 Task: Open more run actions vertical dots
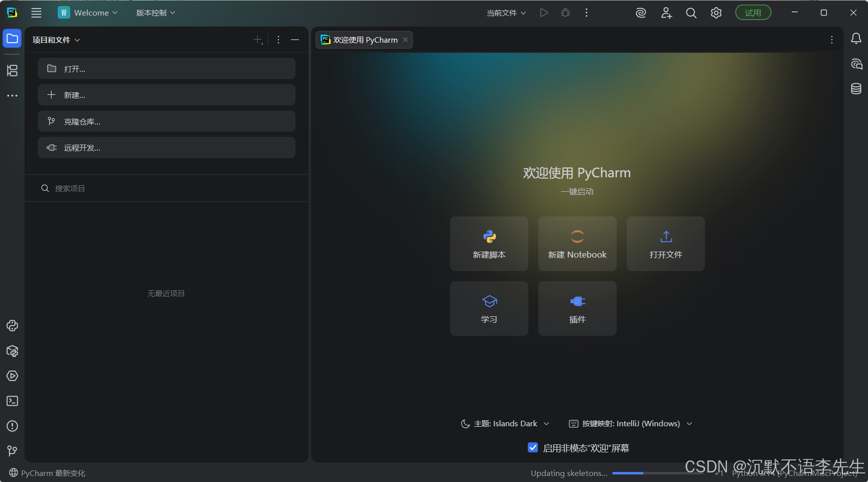[587, 13]
